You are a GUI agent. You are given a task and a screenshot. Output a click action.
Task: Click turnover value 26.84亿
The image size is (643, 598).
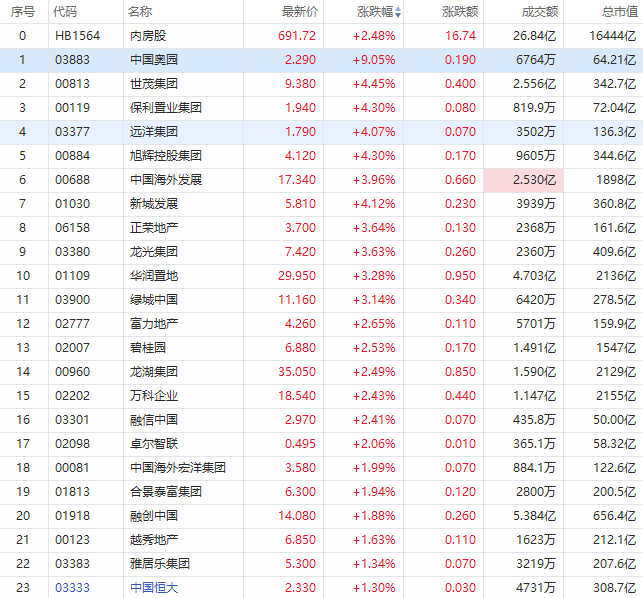tap(535, 36)
